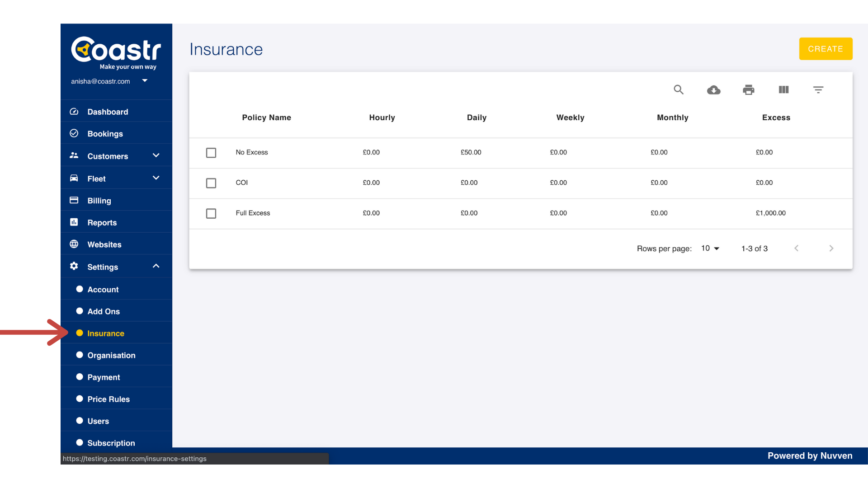Screen dimensions: 868x488
Task: Click the CREATE button
Action: tap(826, 49)
